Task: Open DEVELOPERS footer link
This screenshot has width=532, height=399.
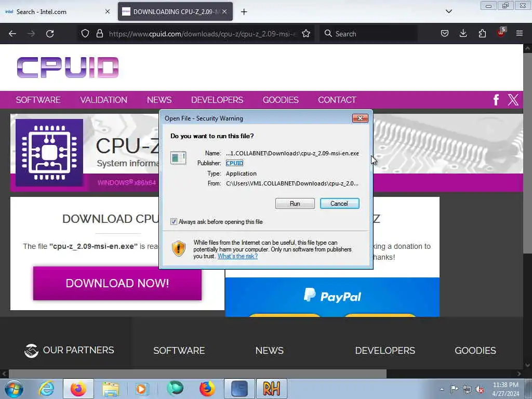Action: 385,351
